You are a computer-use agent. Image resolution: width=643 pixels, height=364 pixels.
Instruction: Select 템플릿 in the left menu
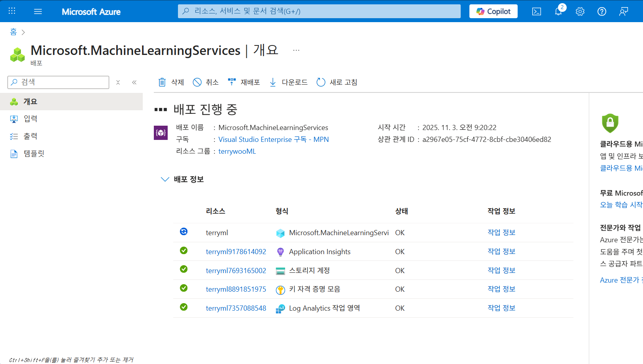(x=71, y=154)
